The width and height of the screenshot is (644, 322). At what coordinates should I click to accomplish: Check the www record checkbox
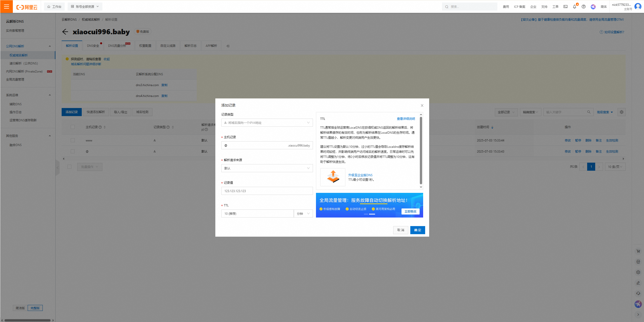coord(73,140)
